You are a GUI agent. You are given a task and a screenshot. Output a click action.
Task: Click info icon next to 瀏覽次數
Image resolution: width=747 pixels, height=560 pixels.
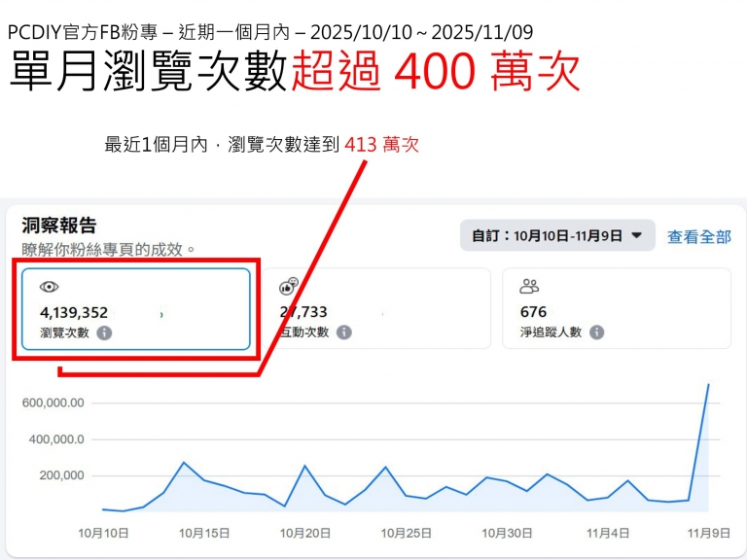tap(104, 332)
